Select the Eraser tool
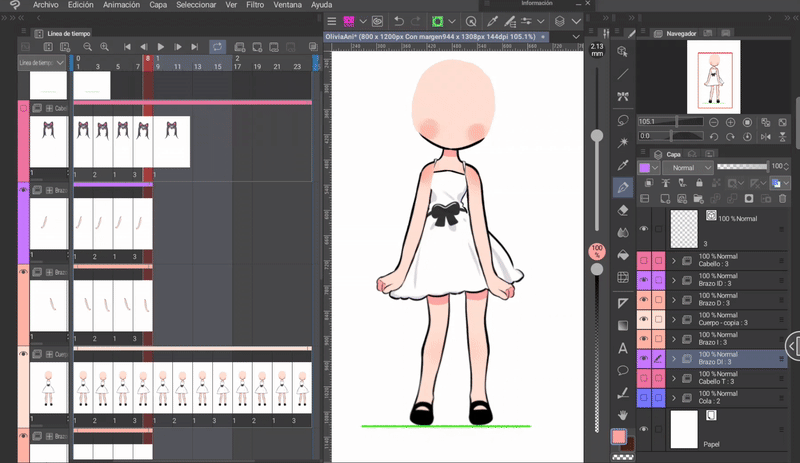 [623, 209]
